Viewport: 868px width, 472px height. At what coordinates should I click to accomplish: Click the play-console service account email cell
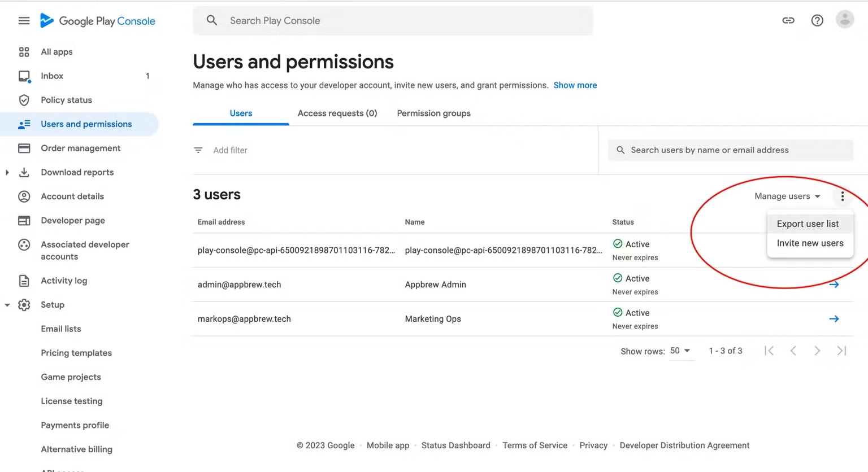pyautogui.click(x=296, y=250)
